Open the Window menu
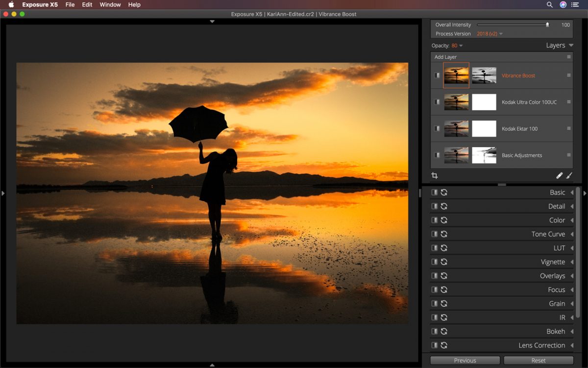The height and width of the screenshot is (368, 588). pyautogui.click(x=110, y=4)
